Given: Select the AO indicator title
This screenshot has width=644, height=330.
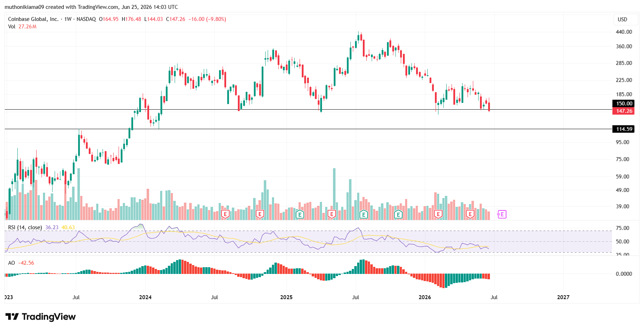Looking at the screenshot, I should click(x=11, y=263).
